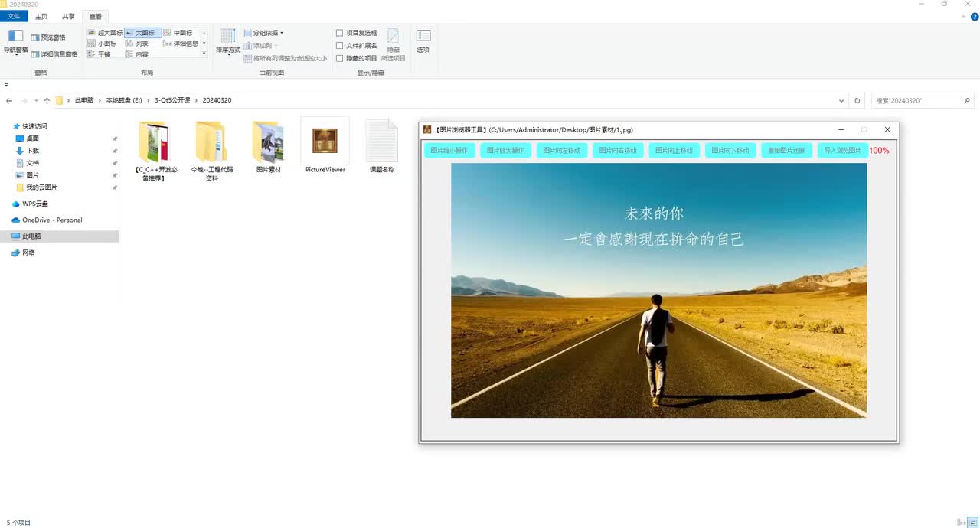Screen dimensions: 980x528
Task: Expand the layout gallery more arrow
Action: tap(204, 53)
